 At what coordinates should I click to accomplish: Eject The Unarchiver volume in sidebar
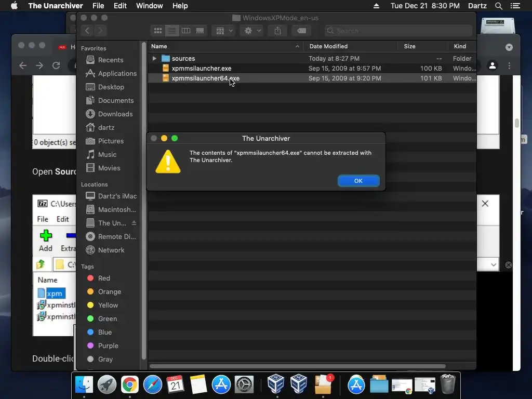point(134,223)
